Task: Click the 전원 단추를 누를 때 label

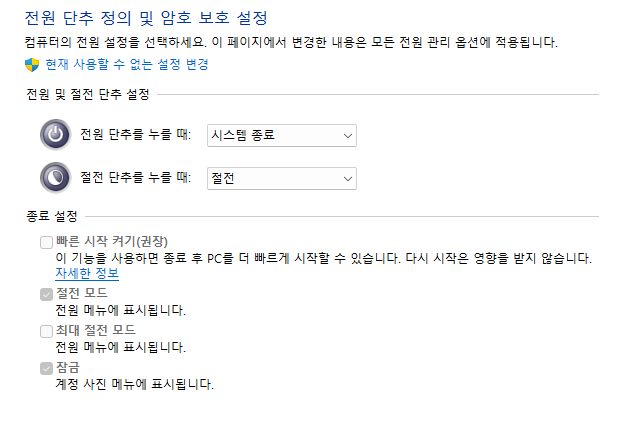Action: point(135,135)
